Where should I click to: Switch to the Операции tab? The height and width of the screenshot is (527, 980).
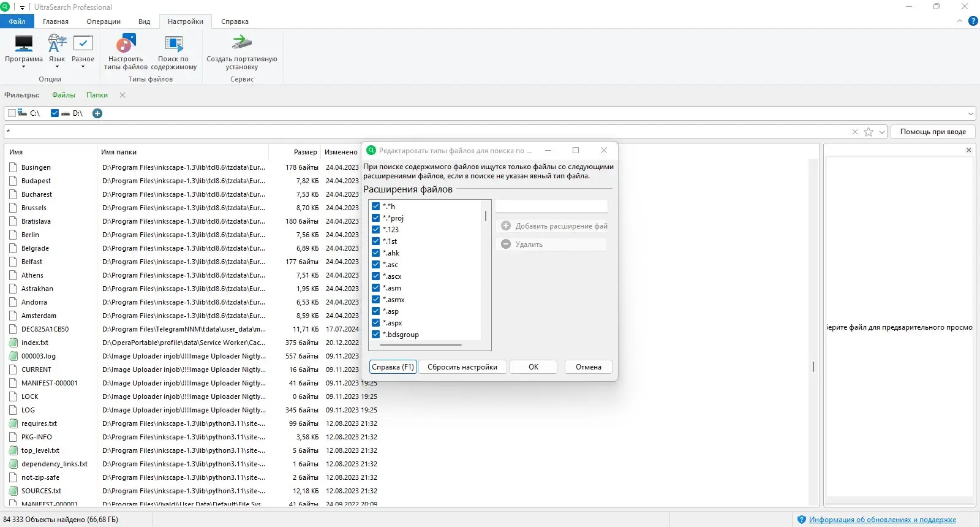point(104,21)
